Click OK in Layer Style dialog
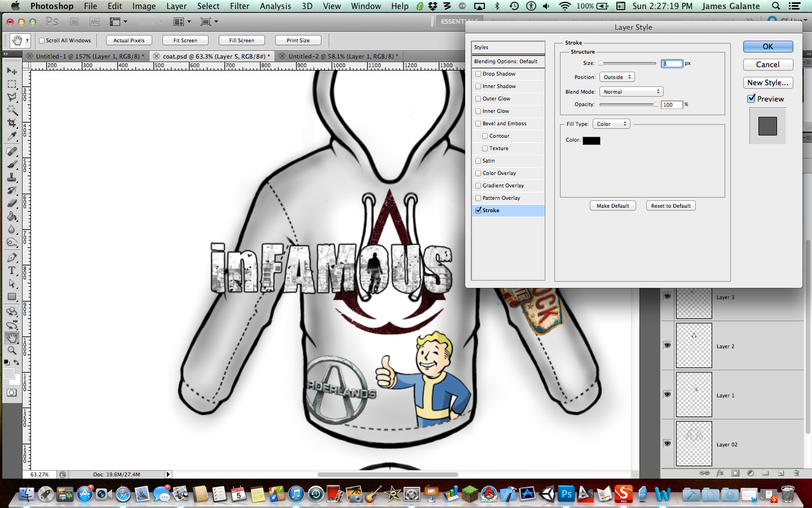This screenshot has height=508, width=812. (x=767, y=46)
